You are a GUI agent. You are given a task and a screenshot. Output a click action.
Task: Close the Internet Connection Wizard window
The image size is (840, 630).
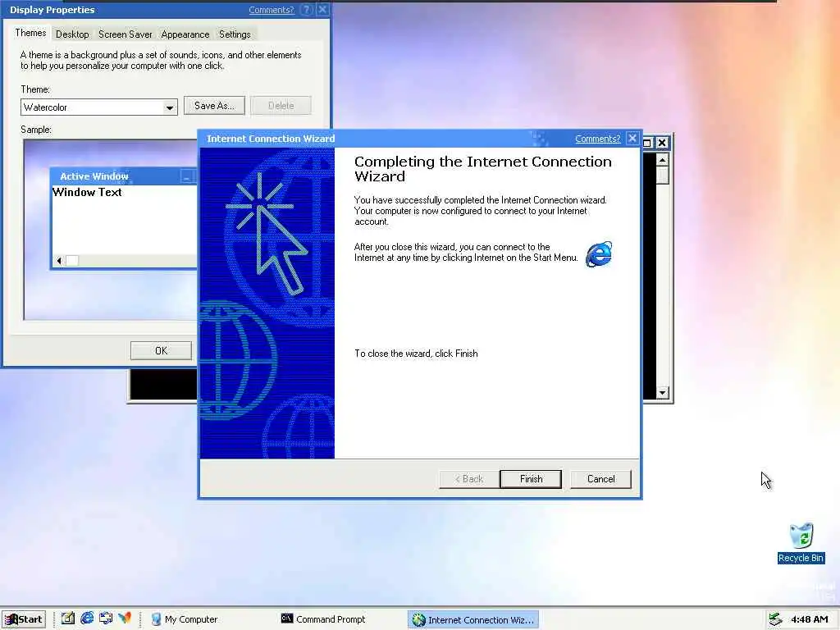click(x=632, y=138)
